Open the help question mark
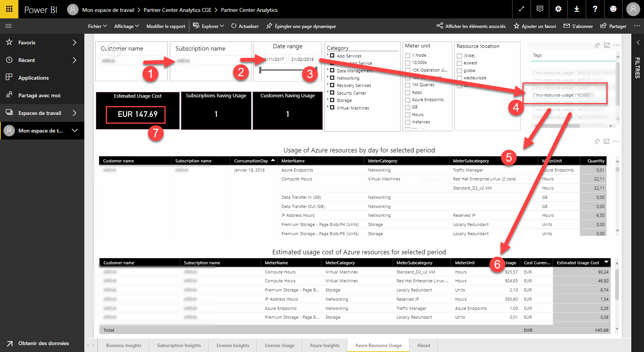 [x=595, y=9]
